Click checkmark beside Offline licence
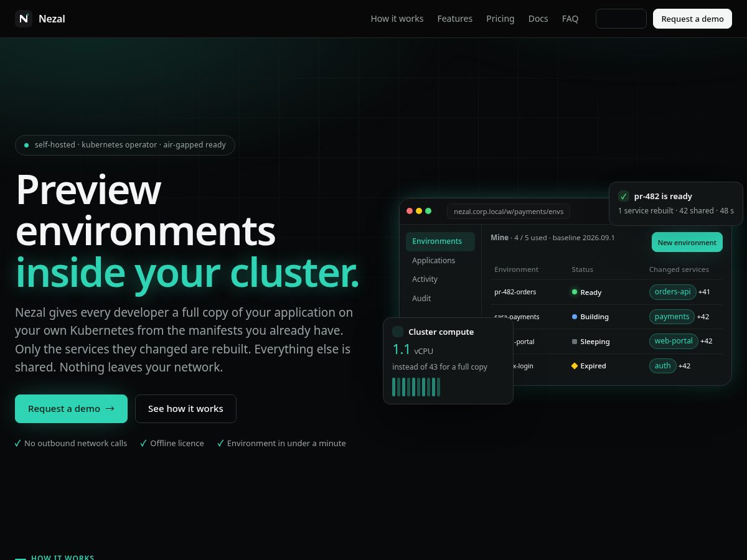 144,444
